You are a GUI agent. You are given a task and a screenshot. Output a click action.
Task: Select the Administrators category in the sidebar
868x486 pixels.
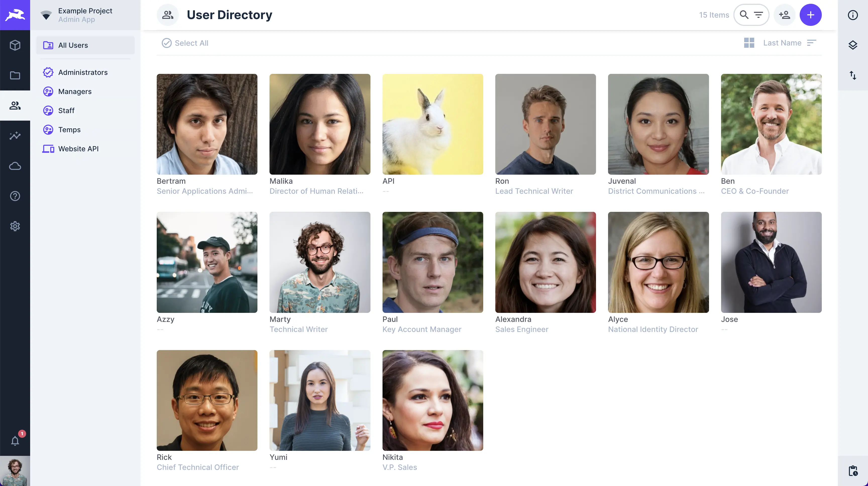(83, 72)
